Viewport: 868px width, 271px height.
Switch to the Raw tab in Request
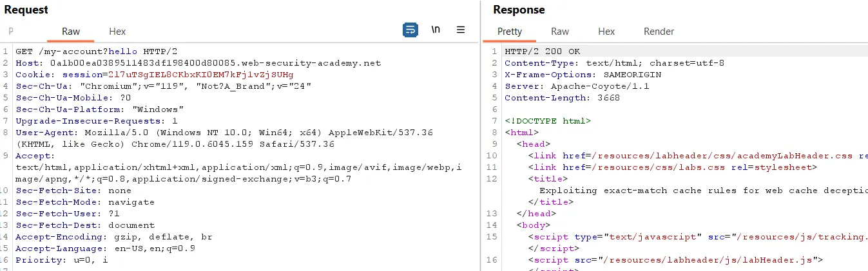pos(71,32)
